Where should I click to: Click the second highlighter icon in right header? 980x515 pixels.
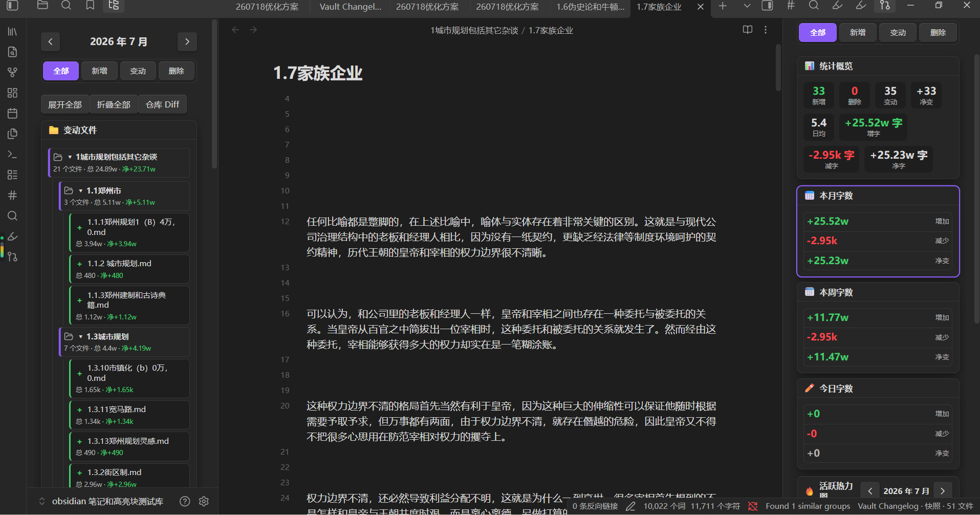coord(861,6)
